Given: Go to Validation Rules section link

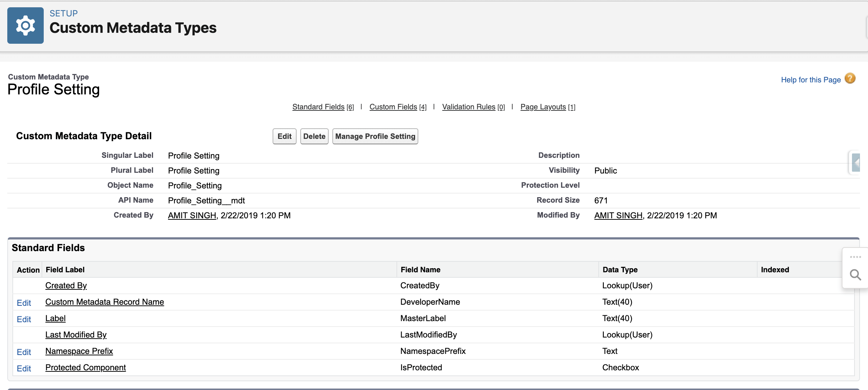Looking at the screenshot, I should click(x=469, y=107).
